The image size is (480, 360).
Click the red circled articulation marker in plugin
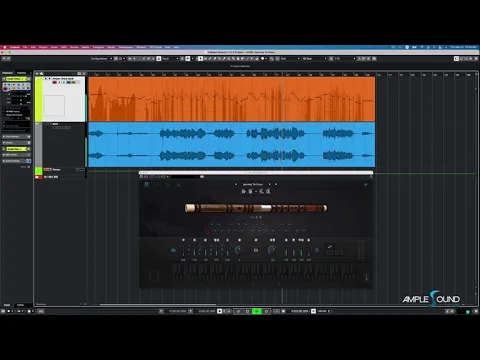tap(208, 230)
